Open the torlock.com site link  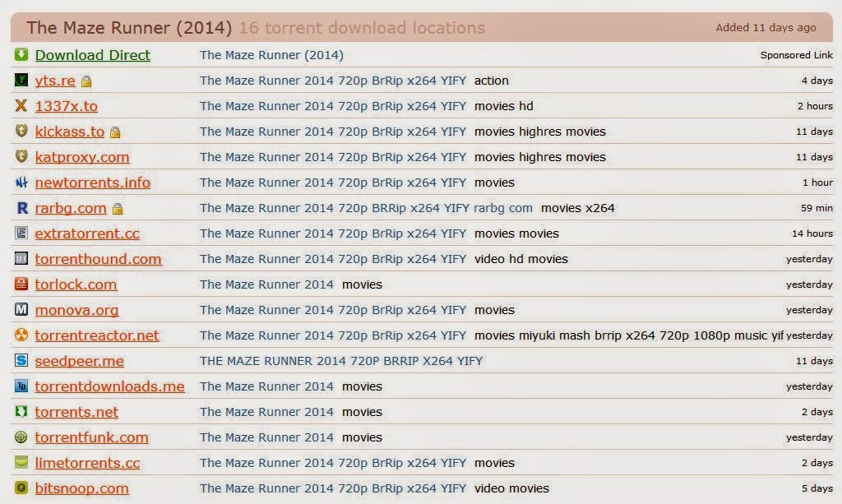tap(76, 284)
